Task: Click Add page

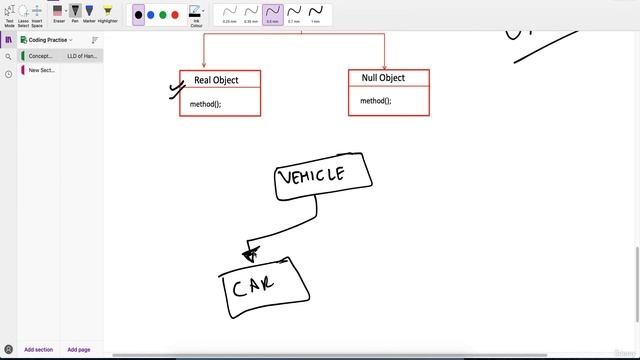Action: click(x=79, y=350)
